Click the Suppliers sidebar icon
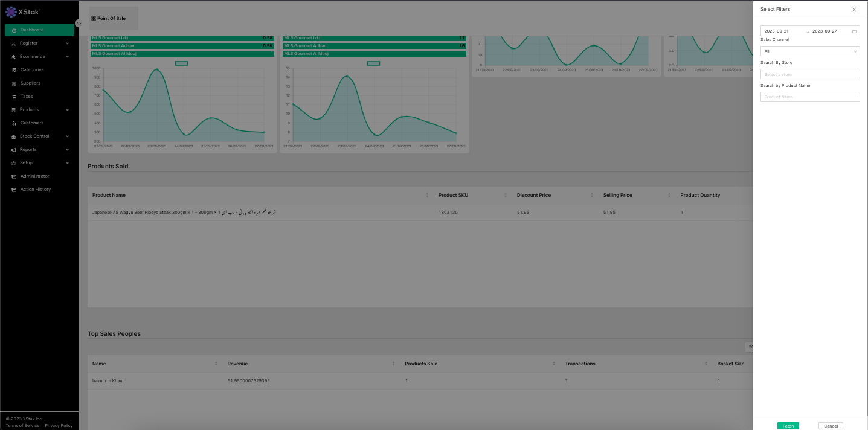 pyautogui.click(x=14, y=83)
